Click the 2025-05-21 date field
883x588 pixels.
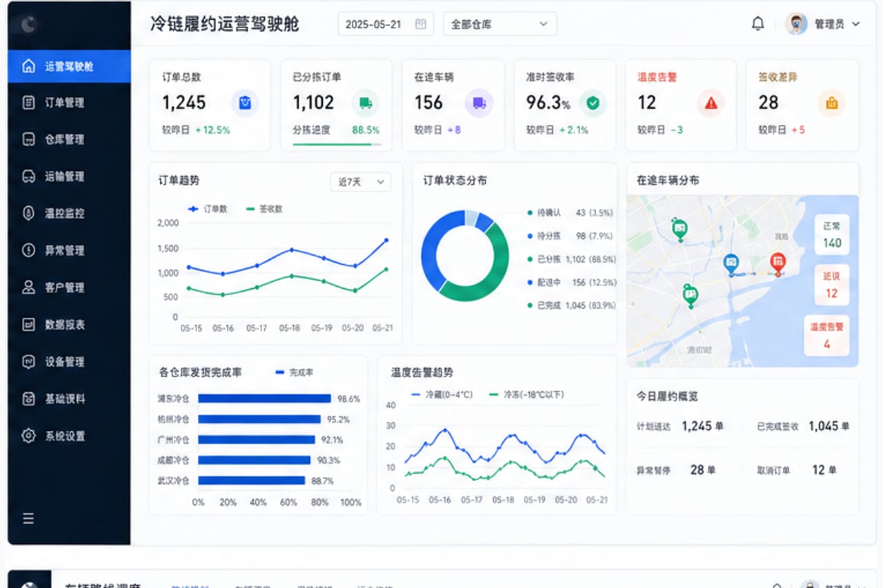pos(386,24)
